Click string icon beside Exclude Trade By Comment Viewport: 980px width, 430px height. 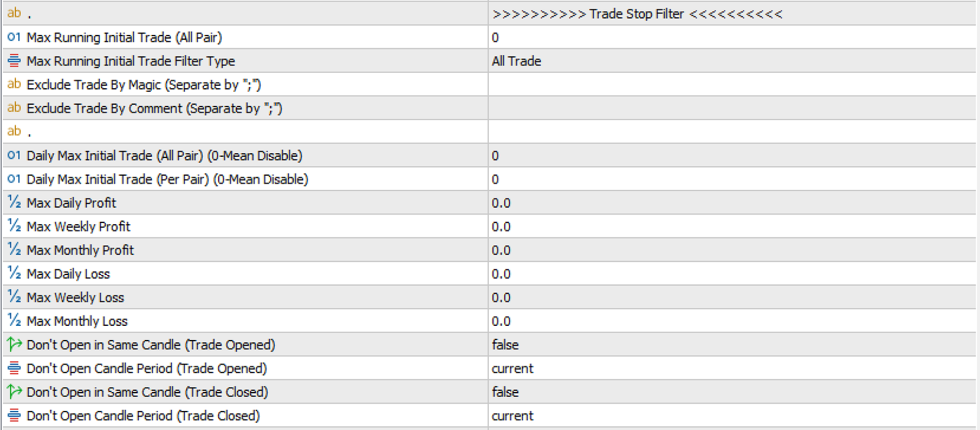[13, 108]
